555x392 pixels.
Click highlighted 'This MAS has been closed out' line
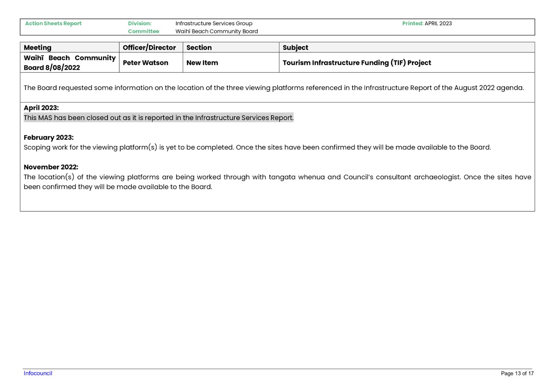[159, 118]
